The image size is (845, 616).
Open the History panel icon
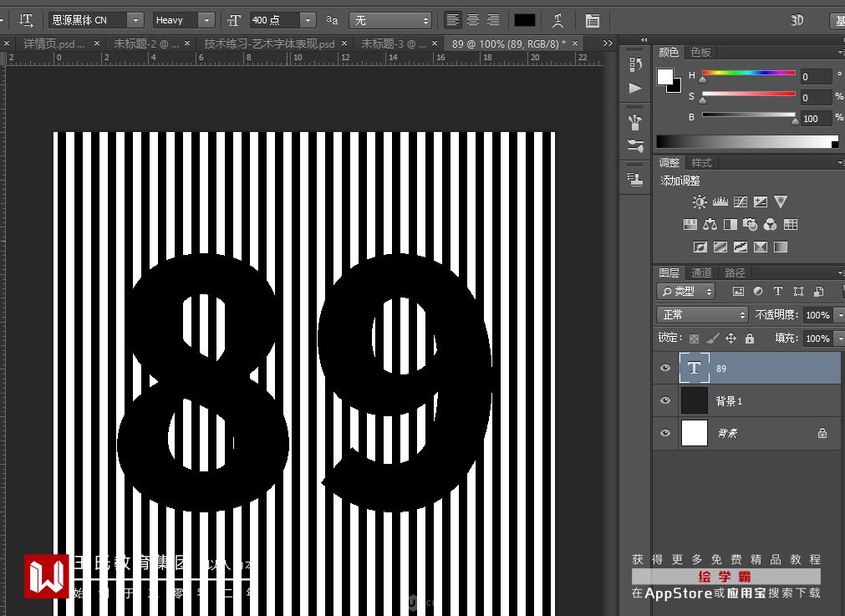(635, 64)
